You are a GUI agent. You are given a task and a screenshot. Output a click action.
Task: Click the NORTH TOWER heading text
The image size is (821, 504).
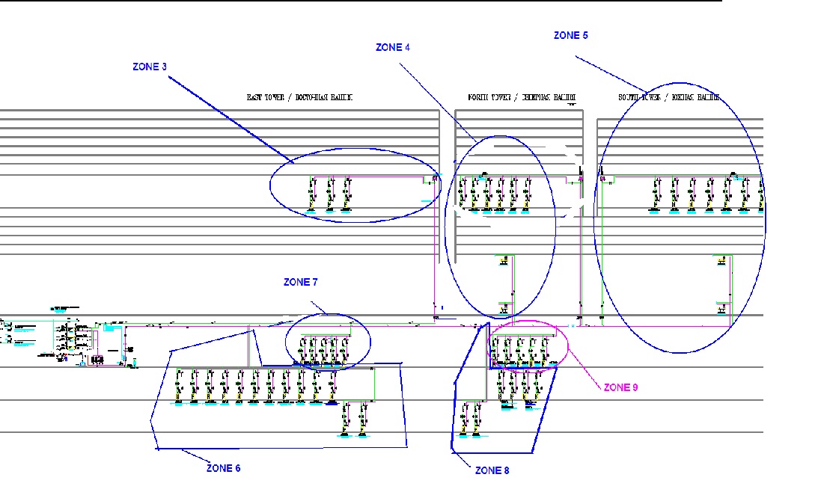pyautogui.click(x=522, y=97)
